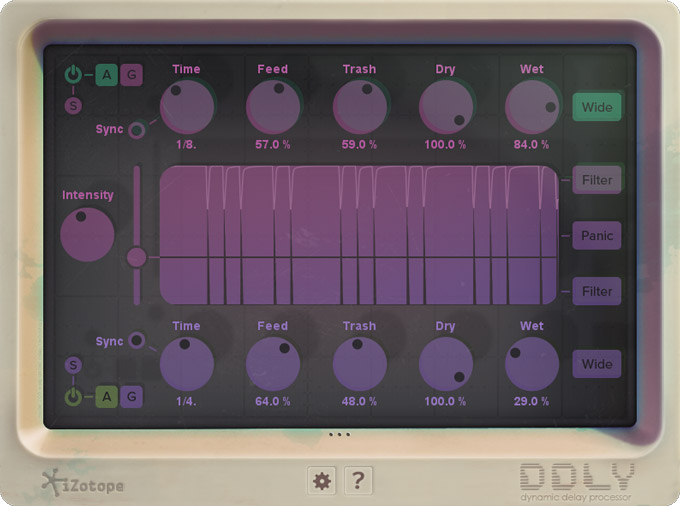
Task: Click the upper Filter button
Action: 597,180
